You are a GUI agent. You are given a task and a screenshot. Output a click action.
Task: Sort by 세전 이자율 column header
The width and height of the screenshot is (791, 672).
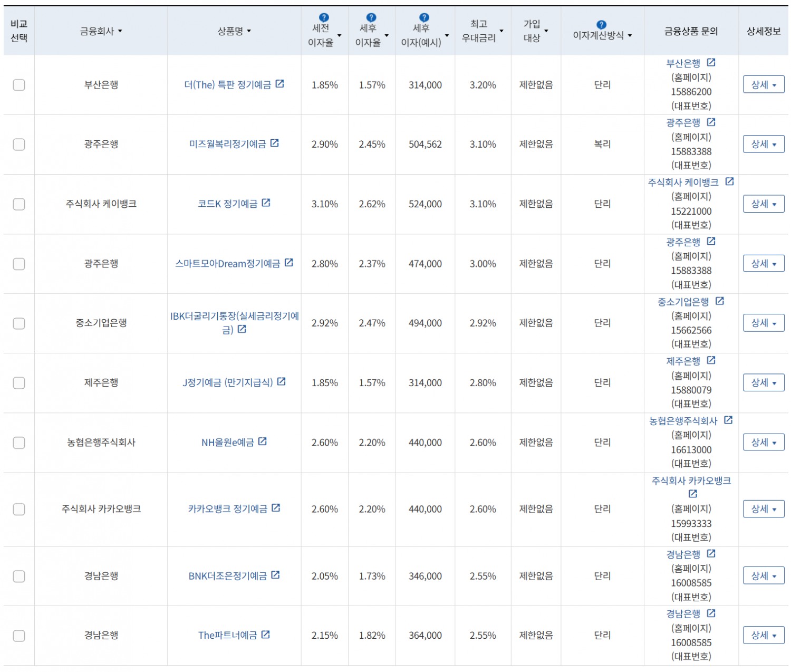point(324,35)
